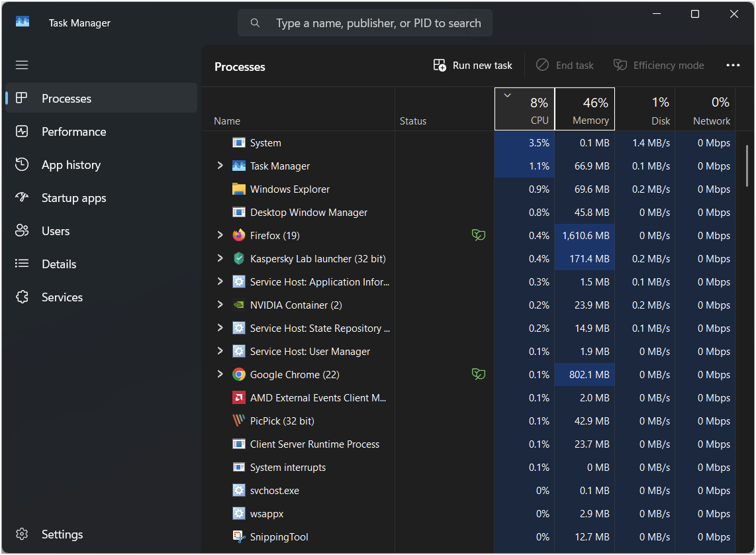Click the Efficiency mode button
Screen dimensions: 756x555
click(x=659, y=65)
